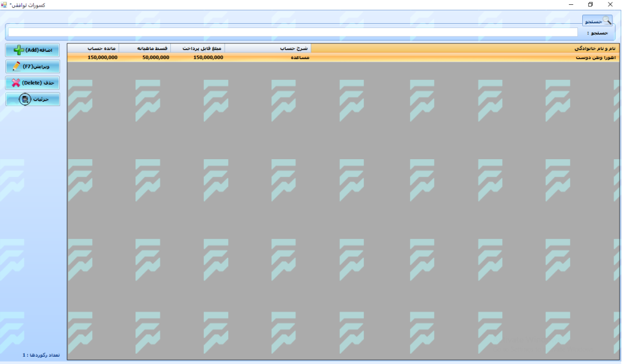
Task: Click inside the جستجو search text field
Action: [x=293, y=32]
